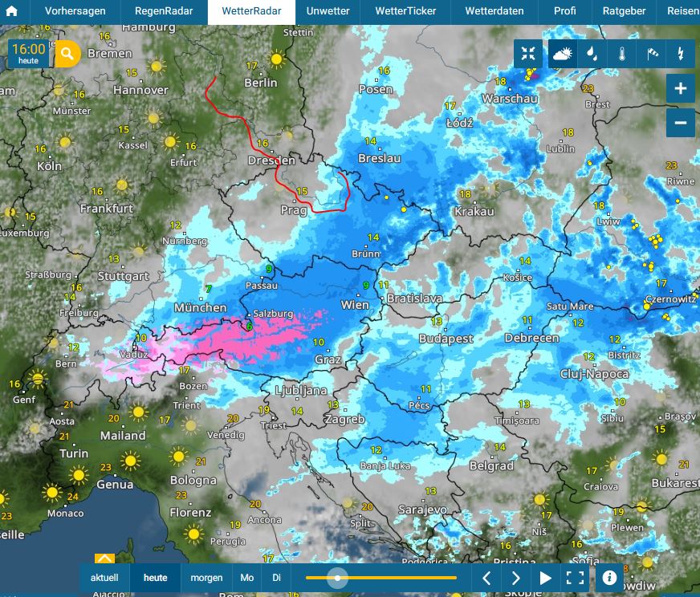Click the home icon in the navigation bar
This screenshot has width=700, height=597.
12,11
